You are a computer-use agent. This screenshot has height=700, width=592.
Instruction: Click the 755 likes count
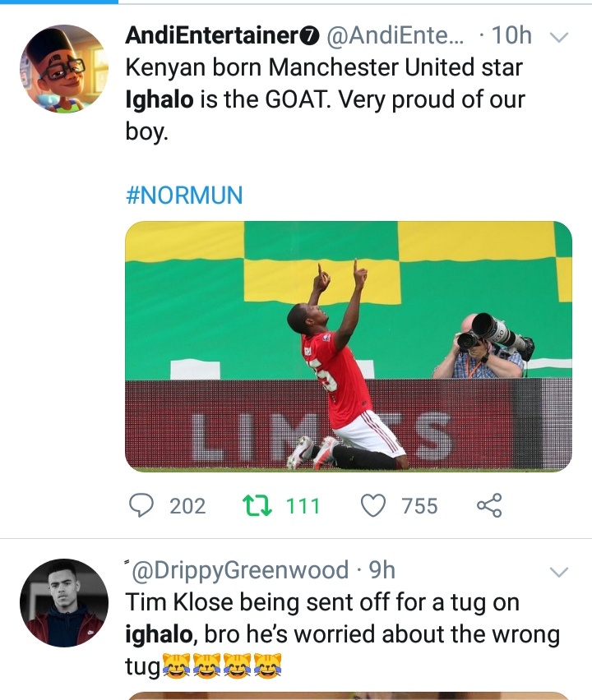pyautogui.click(x=419, y=506)
